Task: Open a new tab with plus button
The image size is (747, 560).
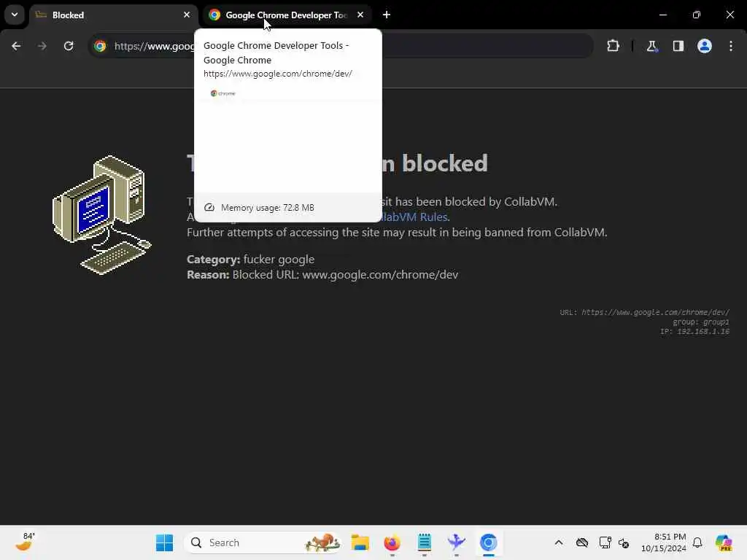Action: 387,15
